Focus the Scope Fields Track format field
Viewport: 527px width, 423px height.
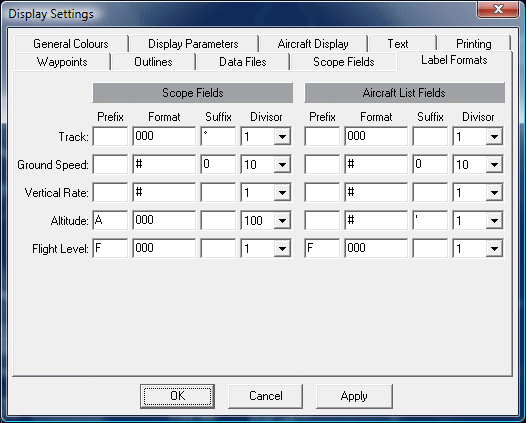(164, 136)
